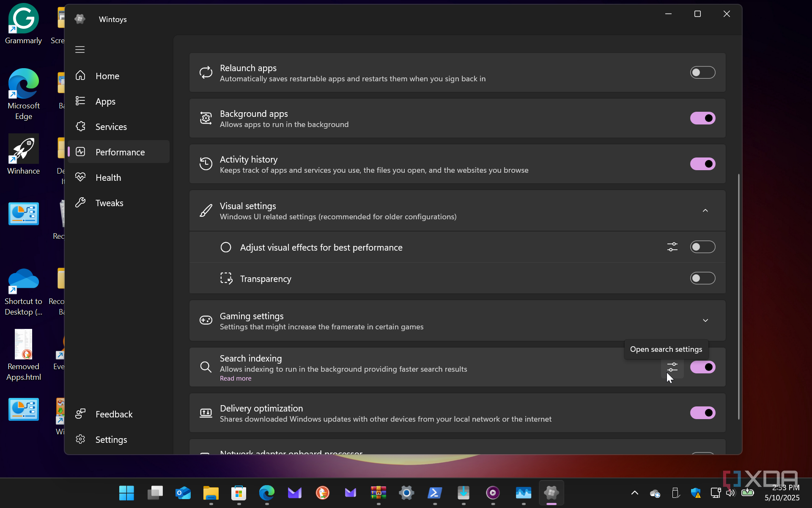Click the Transparency dashed-square icon
The width and height of the screenshot is (812, 508).
[x=226, y=278]
